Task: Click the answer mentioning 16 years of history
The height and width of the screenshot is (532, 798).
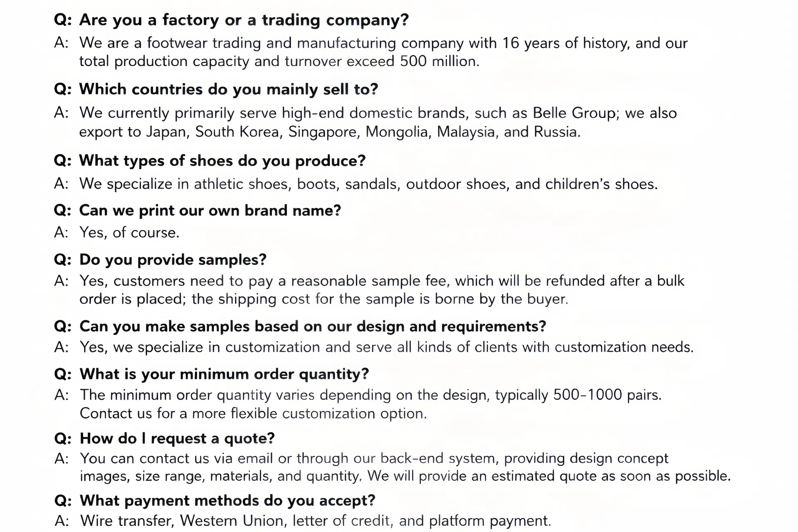Action: (x=383, y=52)
